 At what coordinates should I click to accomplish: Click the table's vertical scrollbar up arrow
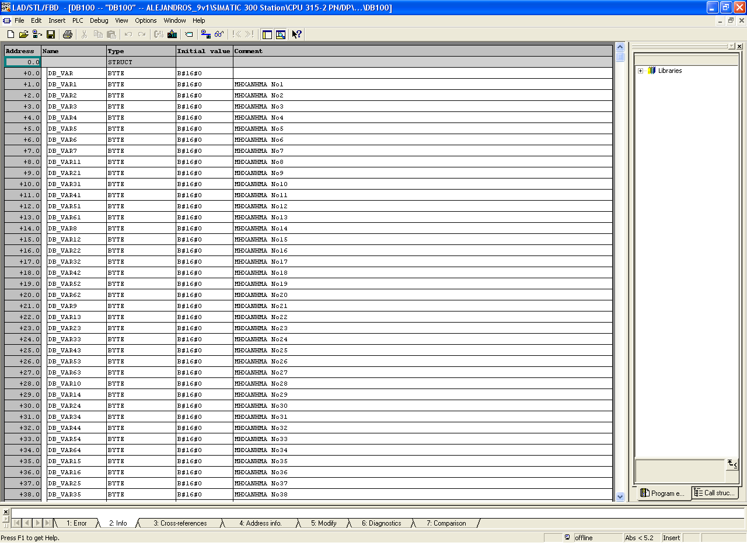coord(620,47)
